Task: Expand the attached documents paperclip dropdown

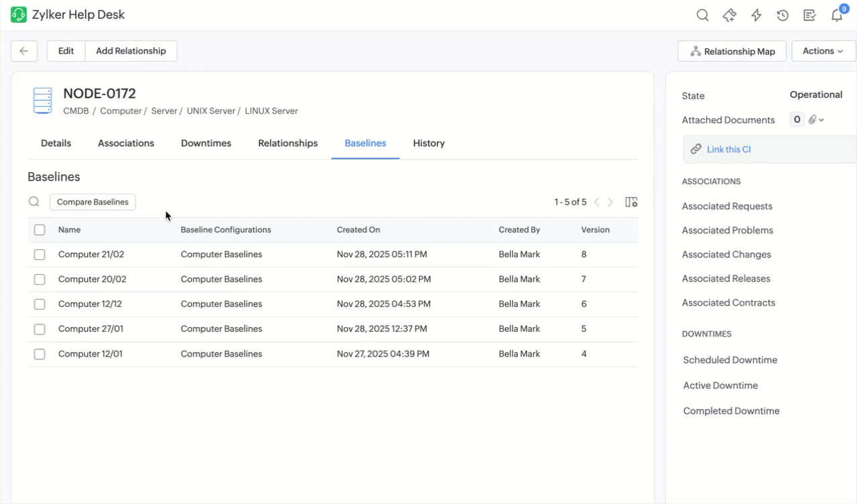Action: (x=815, y=120)
